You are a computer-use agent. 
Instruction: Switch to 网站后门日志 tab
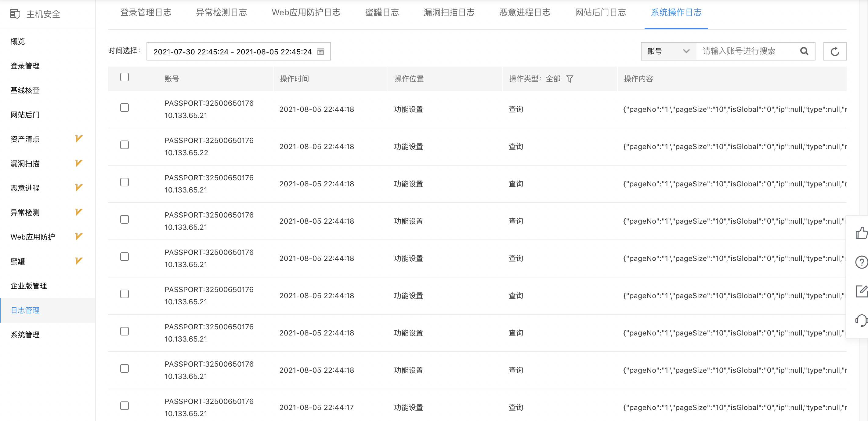600,13
